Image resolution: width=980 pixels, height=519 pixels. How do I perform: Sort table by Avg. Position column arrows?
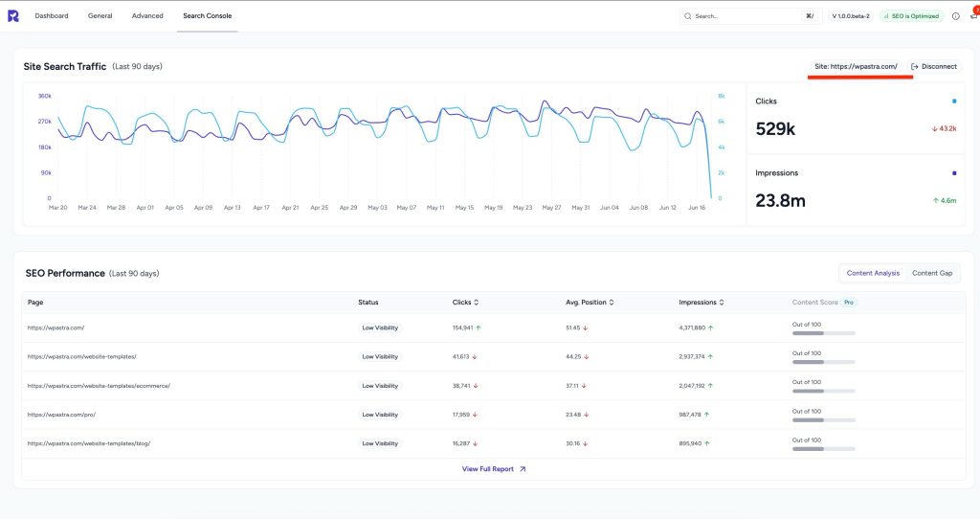click(612, 303)
